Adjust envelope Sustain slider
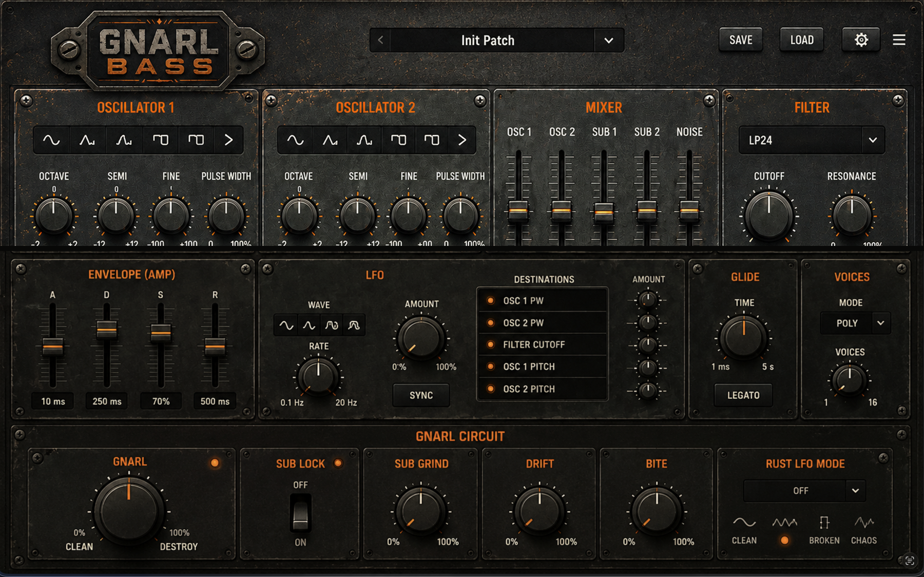The width and height of the screenshot is (924, 577). [x=161, y=333]
